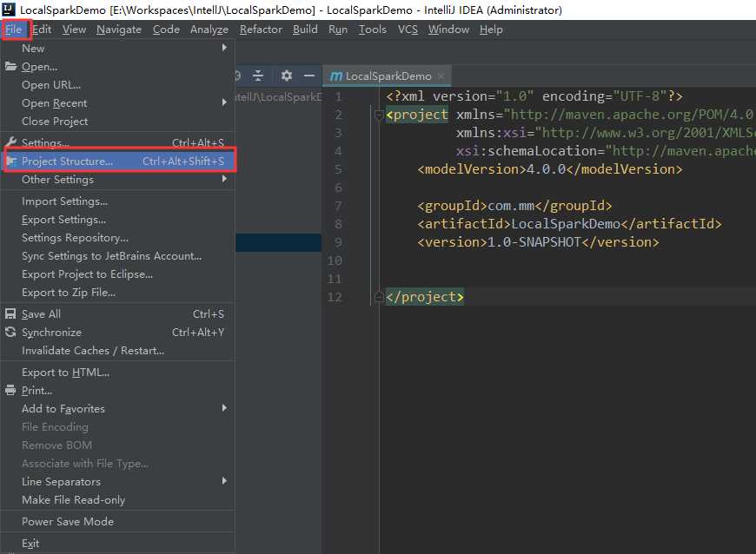
Task: Click the printer icon next to Print...
Action: pyautogui.click(x=10, y=390)
